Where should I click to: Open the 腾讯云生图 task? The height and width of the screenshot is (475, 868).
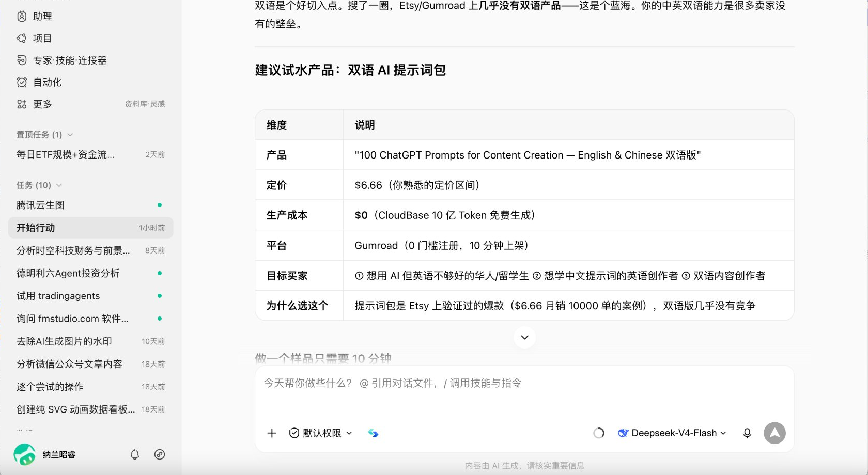(90, 205)
